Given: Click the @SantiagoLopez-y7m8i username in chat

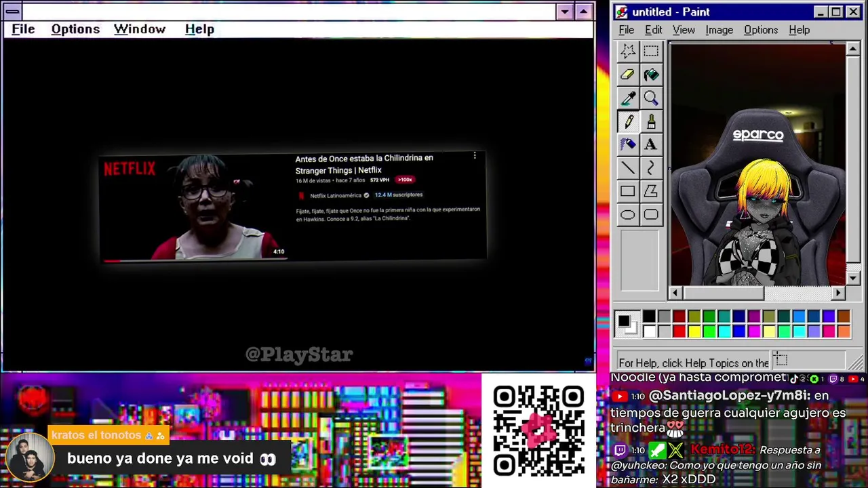Looking at the screenshot, I should pos(730,396).
